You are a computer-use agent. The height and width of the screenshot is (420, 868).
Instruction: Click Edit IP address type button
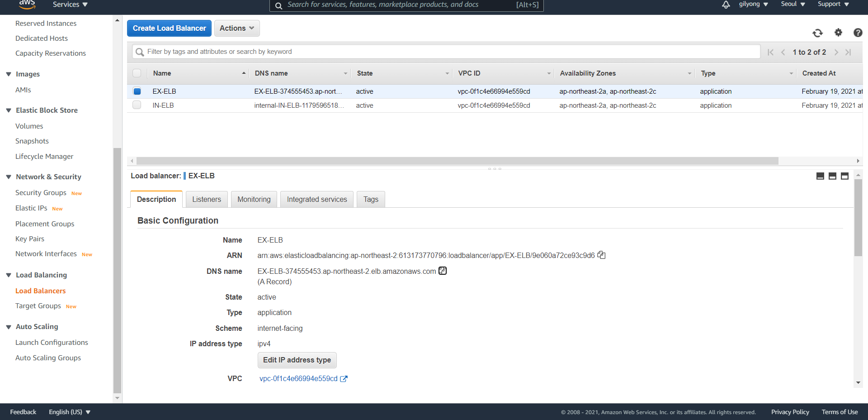[x=297, y=360]
